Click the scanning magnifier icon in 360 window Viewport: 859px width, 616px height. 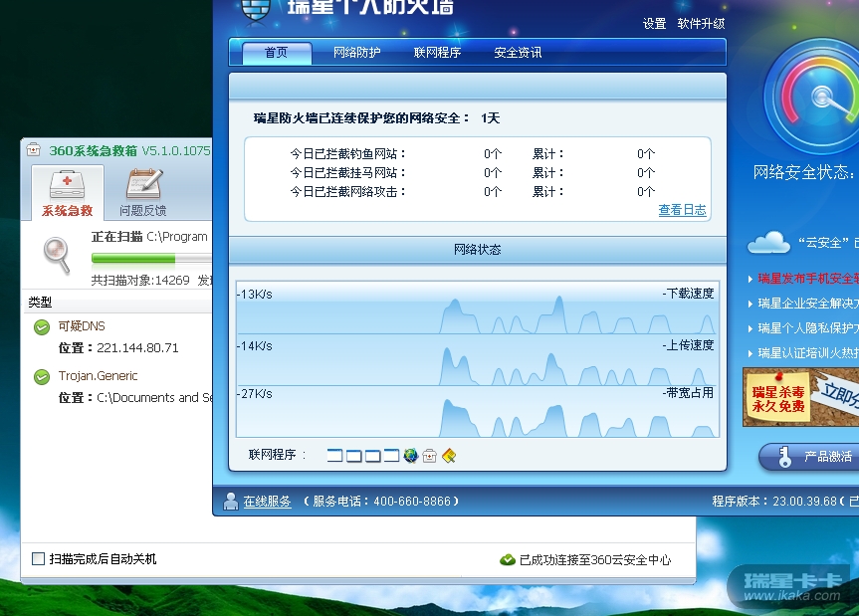[57, 255]
